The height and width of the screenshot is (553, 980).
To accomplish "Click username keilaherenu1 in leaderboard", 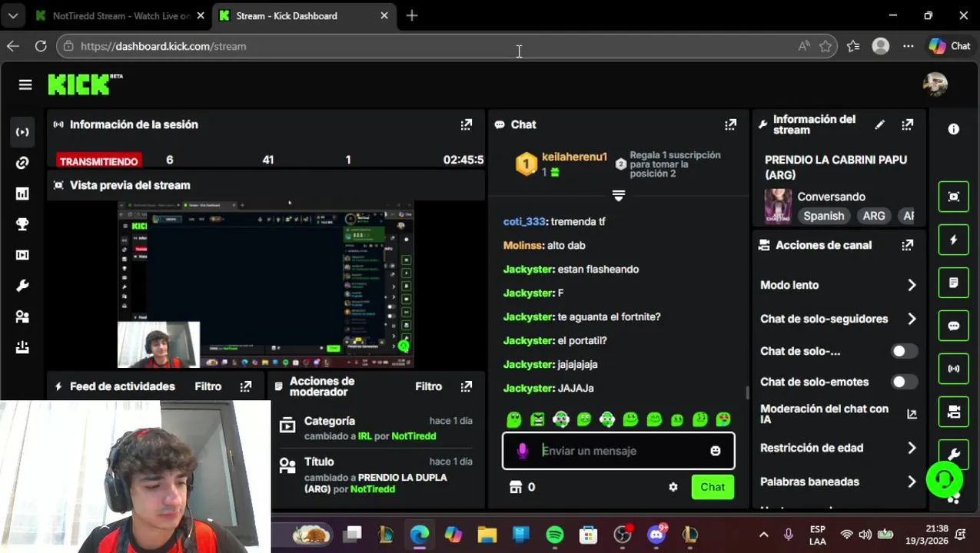I will click(574, 157).
